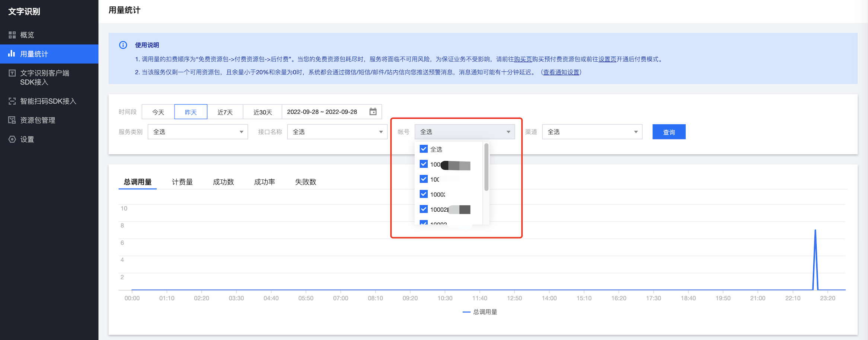
Task: Switch to the 总调用量 tab
Action: coord(138,182)
